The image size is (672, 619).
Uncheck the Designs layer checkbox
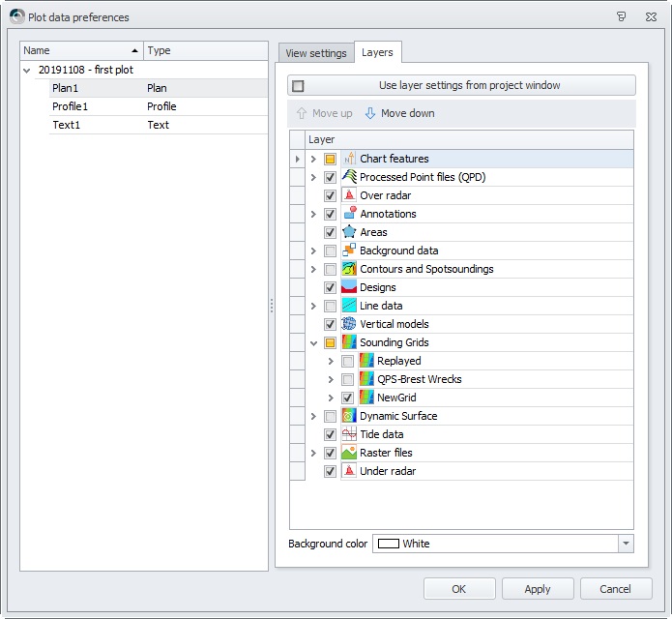(331, 287)
